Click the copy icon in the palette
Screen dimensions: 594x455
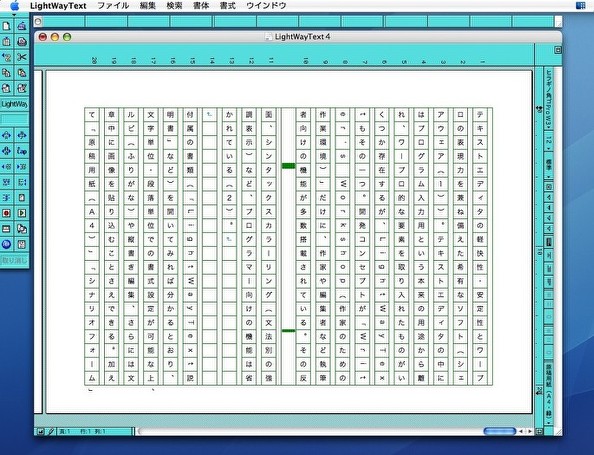pyautogui.click(x=6, y=73)
